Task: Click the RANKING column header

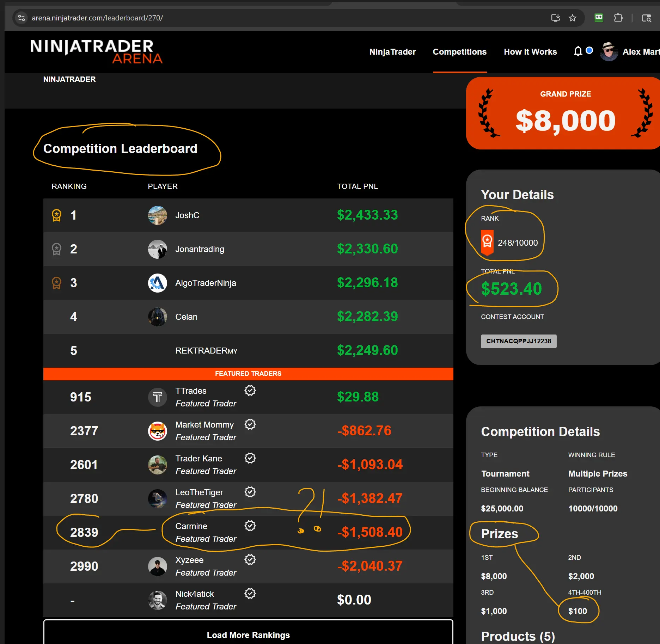Action: point(69,186)
